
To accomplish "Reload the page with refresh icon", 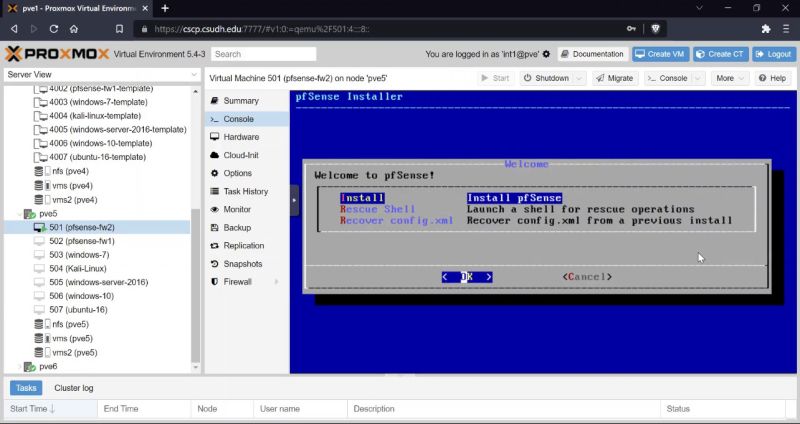I will point(54,29).
